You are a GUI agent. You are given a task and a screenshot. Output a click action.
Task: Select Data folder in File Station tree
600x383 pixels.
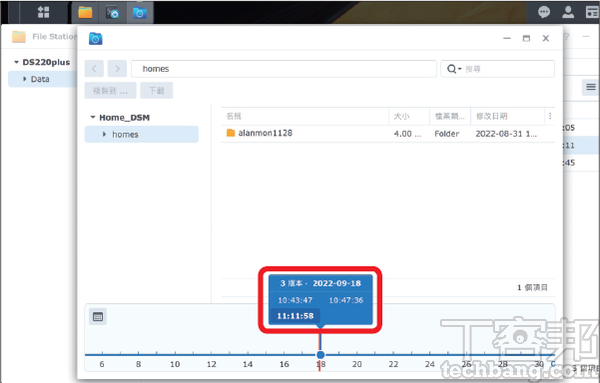[42, 79]
